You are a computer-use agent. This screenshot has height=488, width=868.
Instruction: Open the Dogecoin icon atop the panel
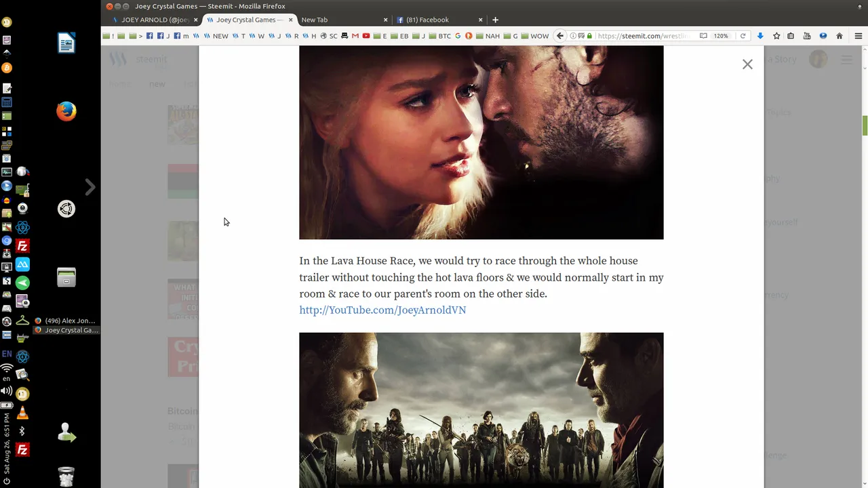(x=7, y=22)
